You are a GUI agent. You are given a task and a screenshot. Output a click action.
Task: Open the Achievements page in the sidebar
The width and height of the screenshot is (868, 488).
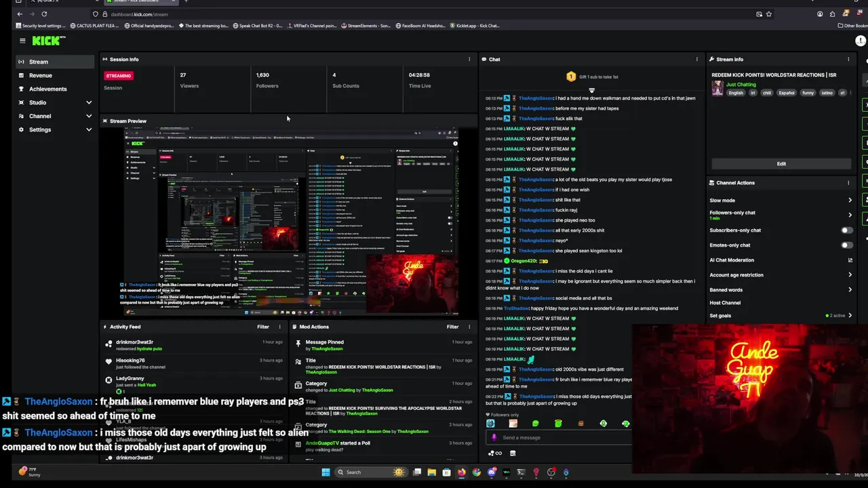[55, 89]
